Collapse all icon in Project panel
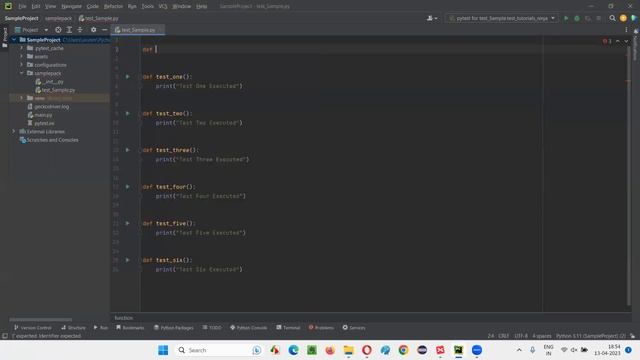The width and height of the screenshot is (640, 360). tap(80, 30)
